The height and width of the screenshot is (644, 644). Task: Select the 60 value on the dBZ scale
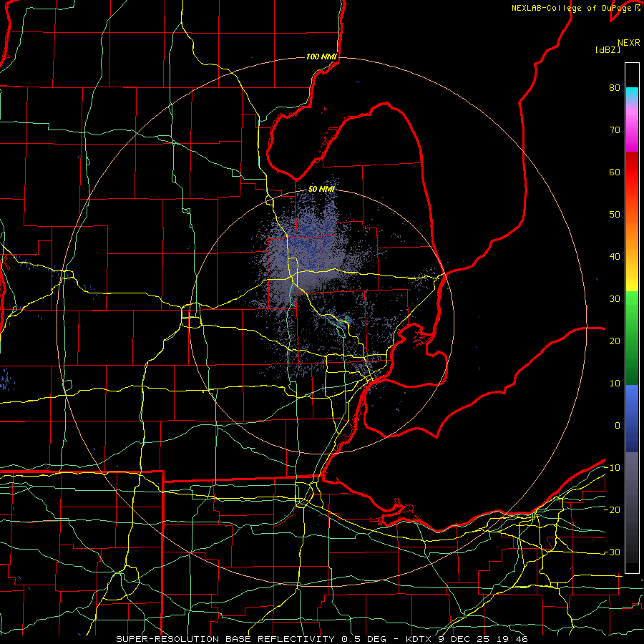tap(615, 172)
